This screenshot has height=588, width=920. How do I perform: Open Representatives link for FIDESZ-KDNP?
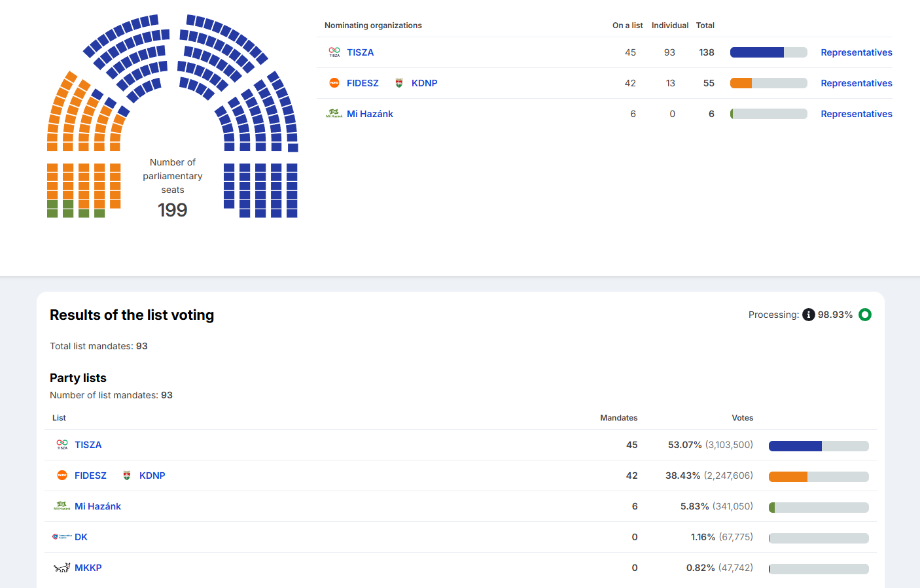856,83
